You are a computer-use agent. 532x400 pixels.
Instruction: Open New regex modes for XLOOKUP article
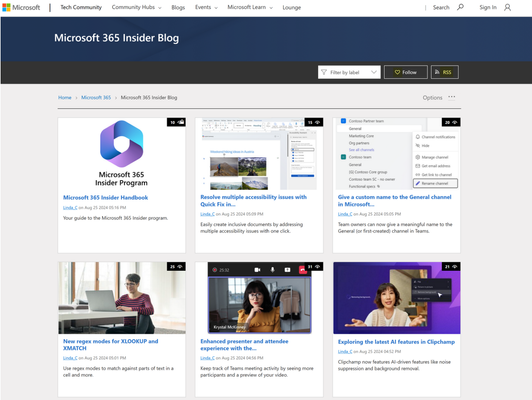click(111, 344)
